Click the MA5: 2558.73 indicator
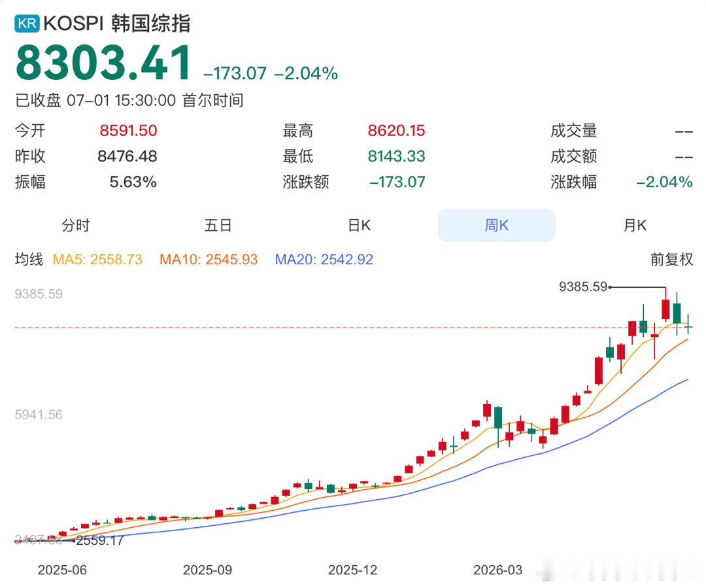This screenshot has width=706, height=588. 97,259
